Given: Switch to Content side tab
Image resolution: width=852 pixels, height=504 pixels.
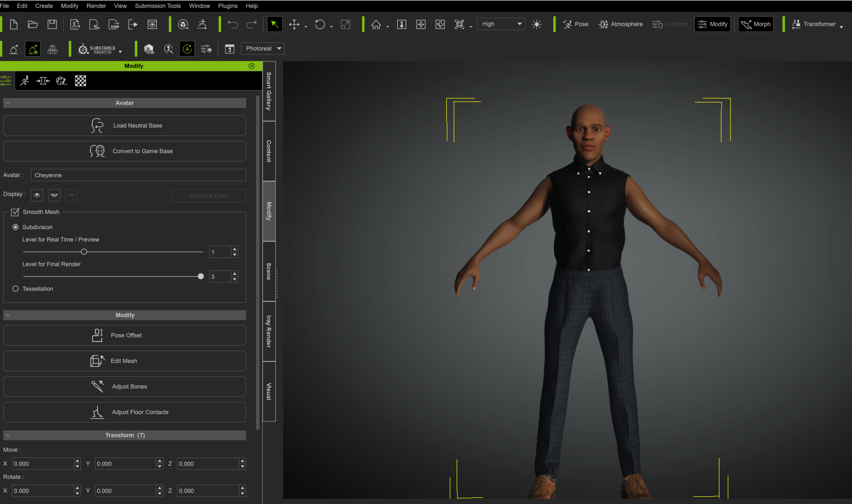Looking at the screenshot, I should point(269,151).
